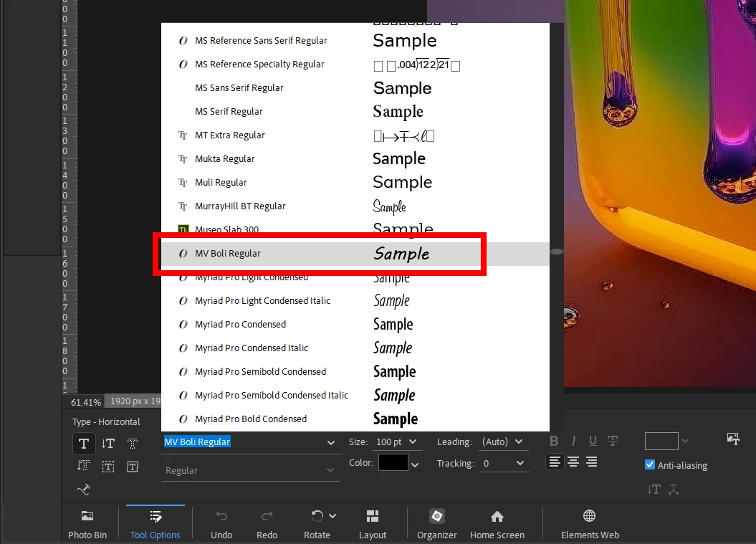The image size is (756, 544).
Task: Choose MurrayHill BT Regular font
Action: tap(355, 206)
